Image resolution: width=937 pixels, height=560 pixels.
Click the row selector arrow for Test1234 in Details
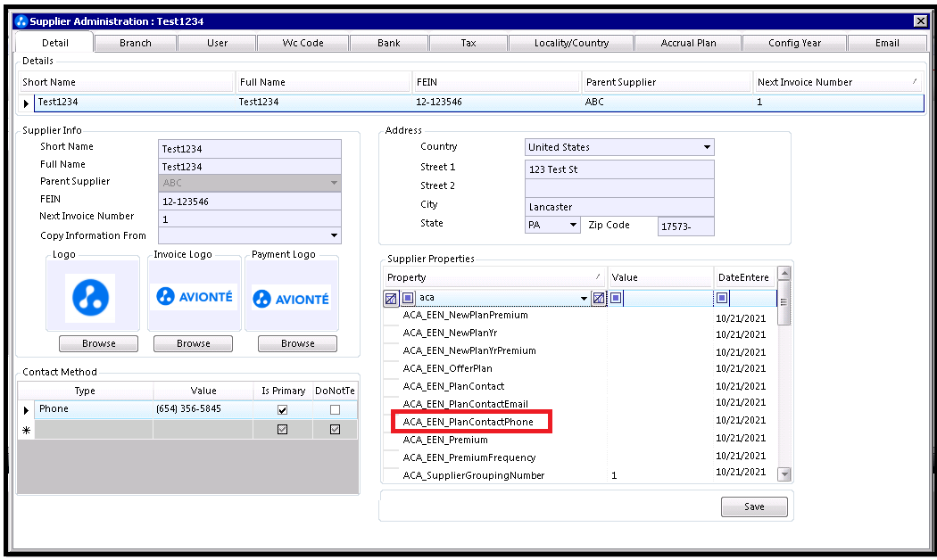pos(26,103)
